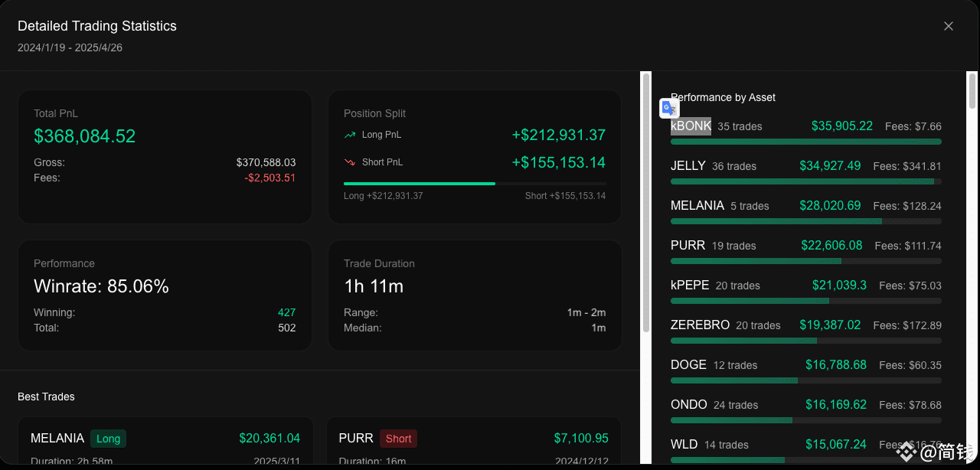Click the highlighted kBONK asset name
Viewport: 980px width, 470px height.
click(691, 126)
